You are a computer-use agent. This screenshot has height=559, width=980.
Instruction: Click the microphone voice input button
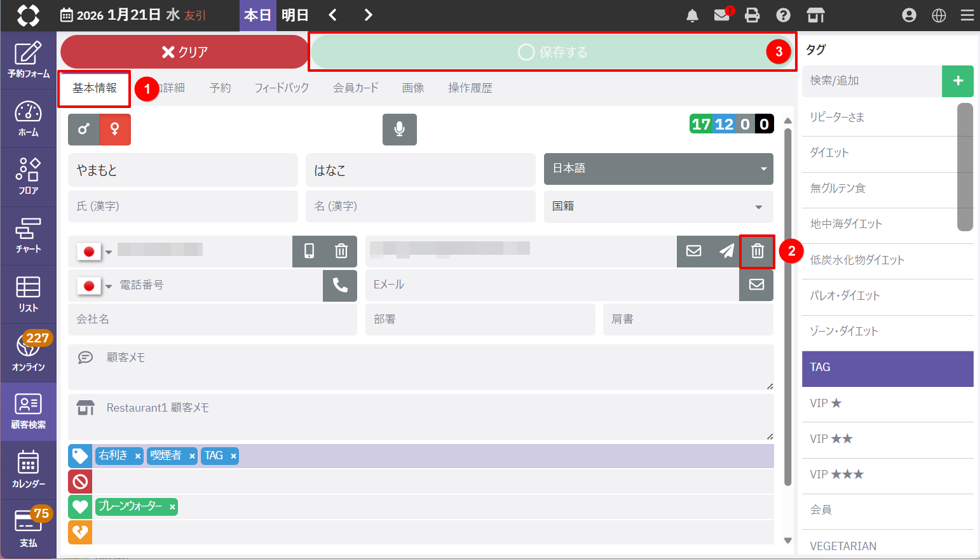tap(400, 130)
